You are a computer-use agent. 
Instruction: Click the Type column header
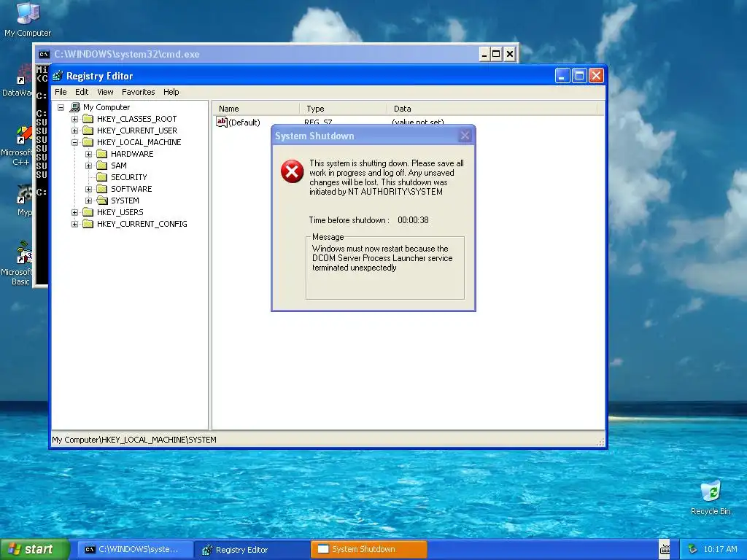pos(344,109)
